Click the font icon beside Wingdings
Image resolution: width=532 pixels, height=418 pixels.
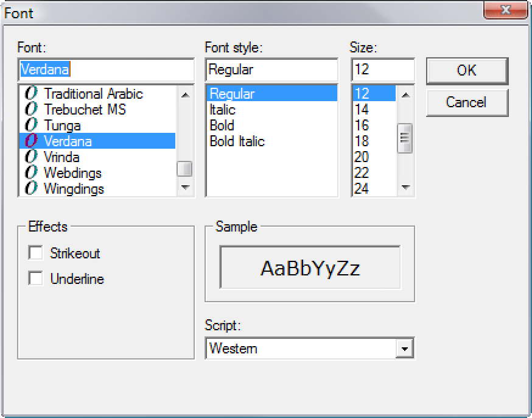click(x=31, y=189)
